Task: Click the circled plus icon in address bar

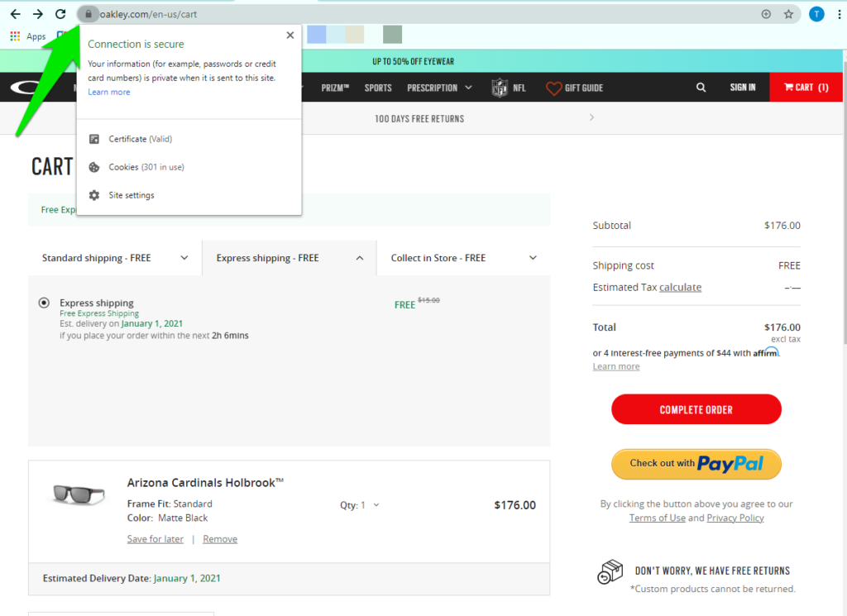Action: (x=766, y=14)
